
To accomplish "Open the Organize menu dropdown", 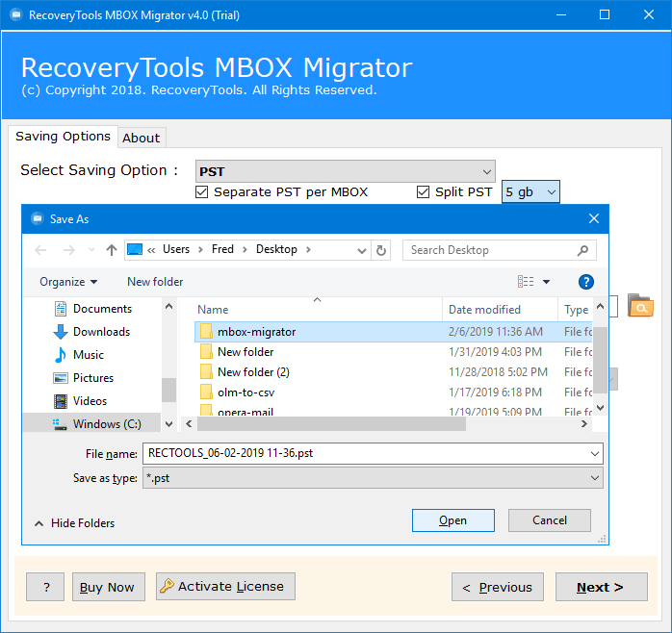I will point(68,282).
